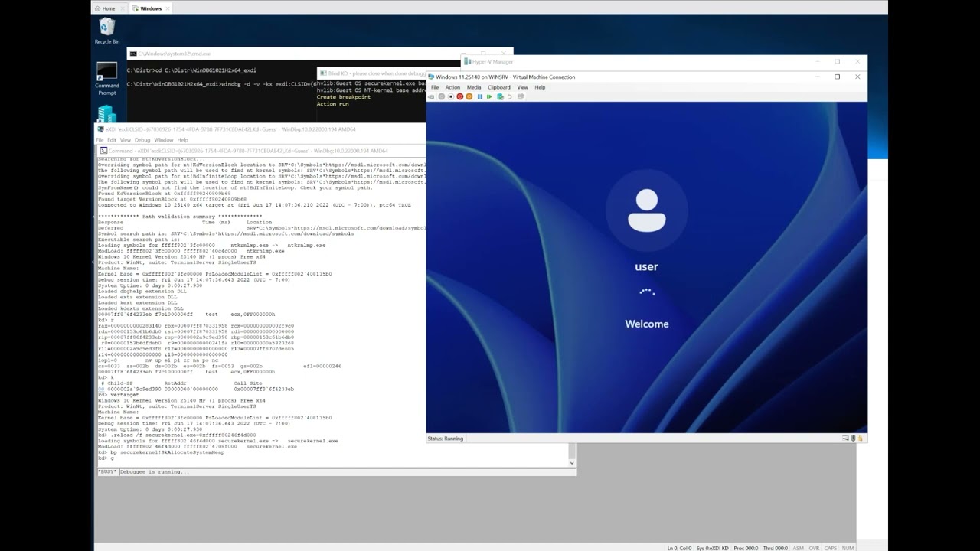Click 'Create breakpoint' text in Blind KD window
Image resolution: width=980 pixels, height=551 pixels.
tap(344, 97)
